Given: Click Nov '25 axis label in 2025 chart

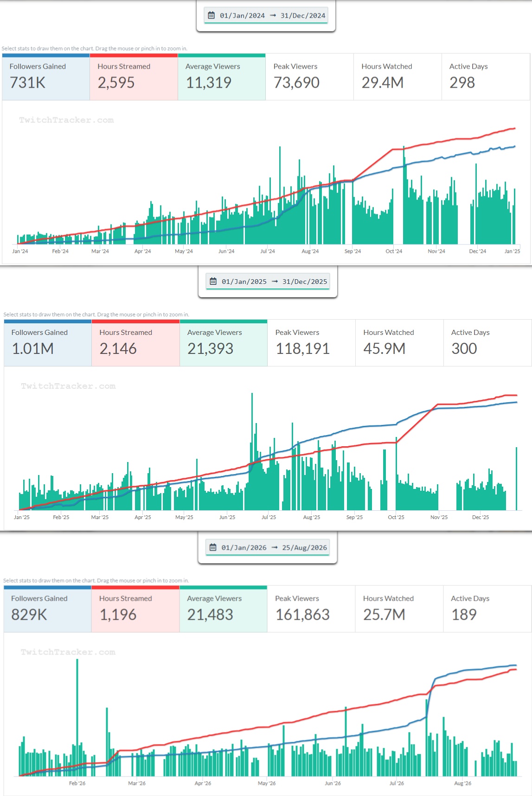Looking at the screenshot, I should (439, 517).
